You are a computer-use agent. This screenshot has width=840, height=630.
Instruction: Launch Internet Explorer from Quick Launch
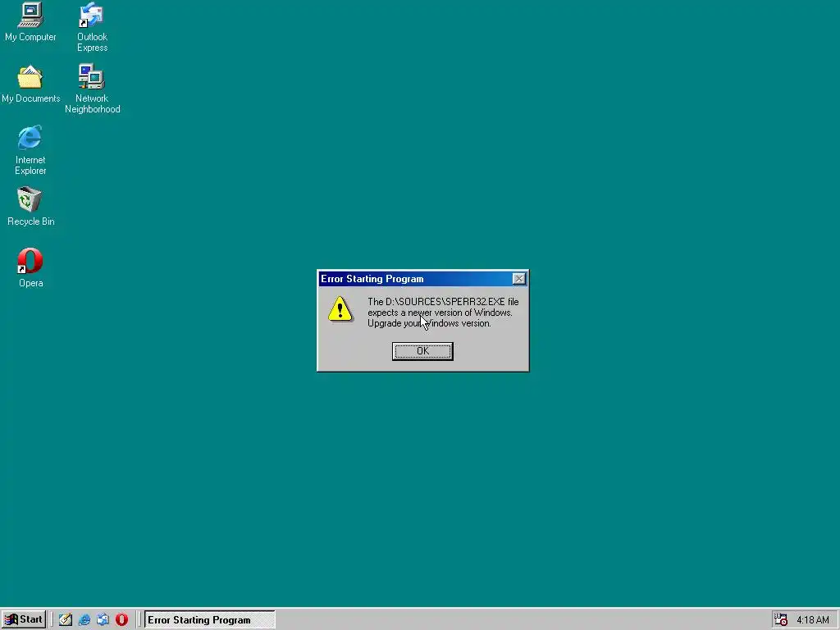84,619
